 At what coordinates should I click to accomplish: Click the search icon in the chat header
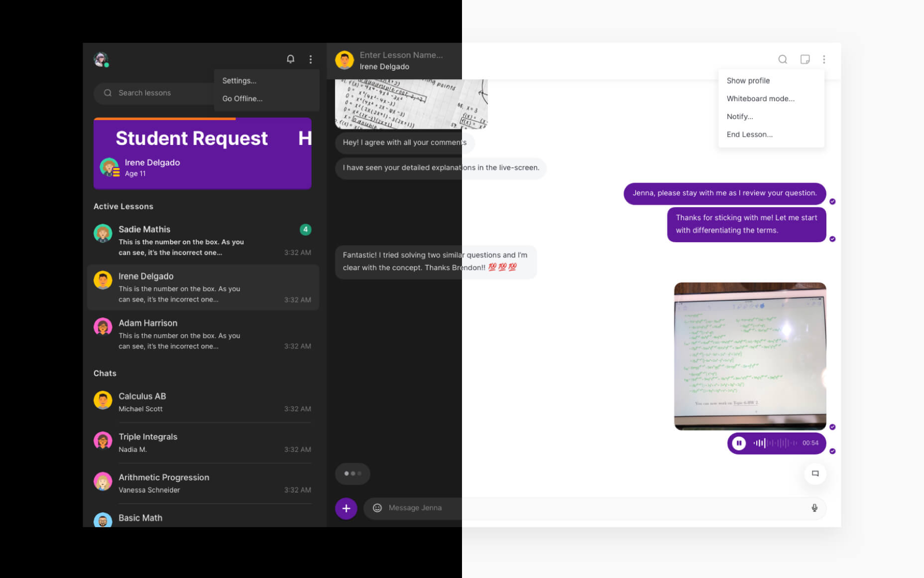(x=782, y=59)
